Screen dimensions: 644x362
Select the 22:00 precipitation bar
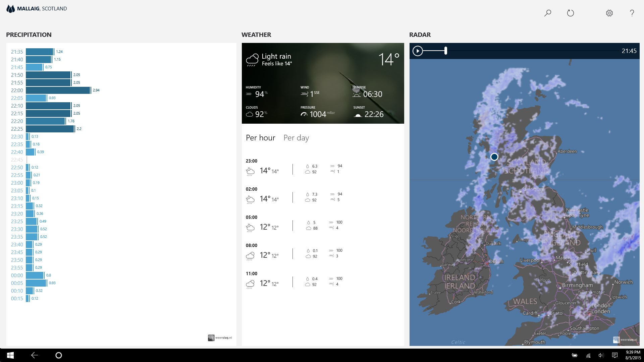coord(57,90)
